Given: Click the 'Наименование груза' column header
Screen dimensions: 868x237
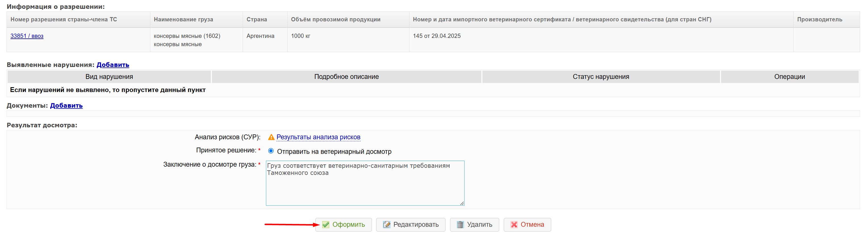Looking at the screenshot, I should point(183,20).
